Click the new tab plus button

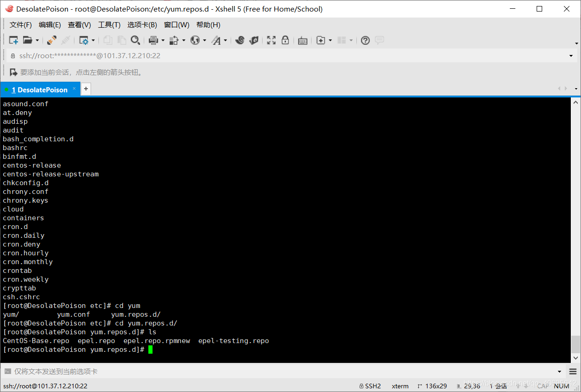[x=86, y=89]
